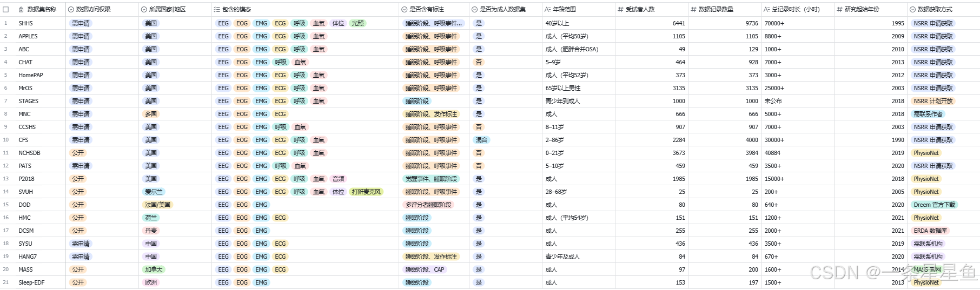Select the record count cell 9736
This screenshot has width=980, height=290.
pyautogui.click(x=725, y=23)
